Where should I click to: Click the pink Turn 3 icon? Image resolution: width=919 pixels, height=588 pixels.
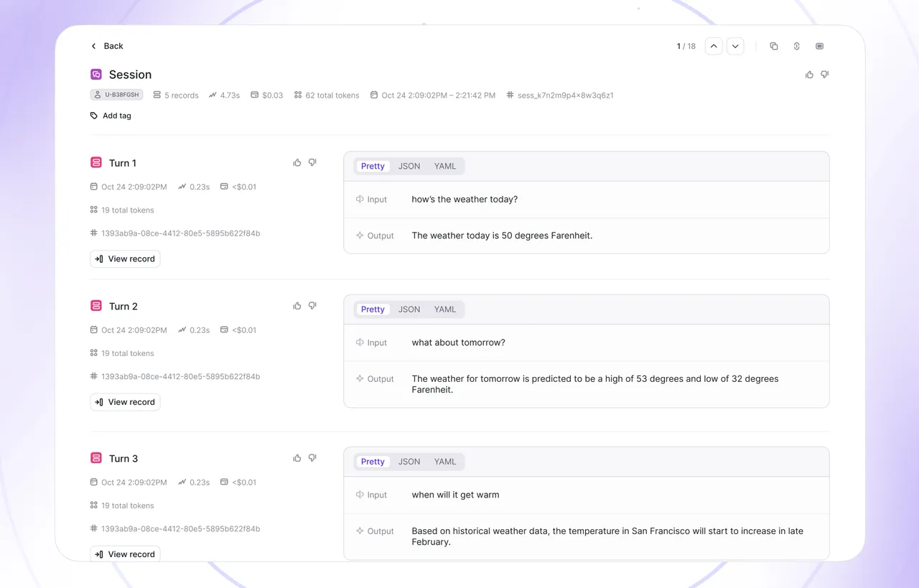[x=96, y=458]
